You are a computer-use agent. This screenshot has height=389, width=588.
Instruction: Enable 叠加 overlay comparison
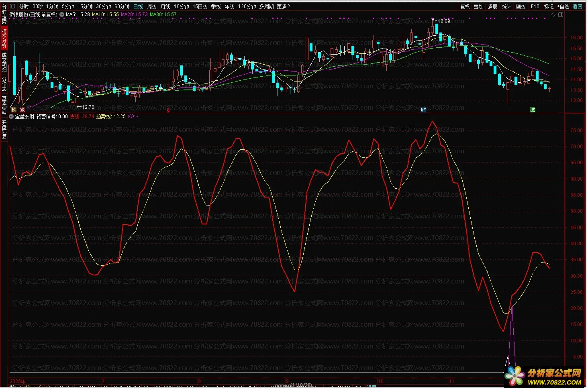tap(478, 6)
